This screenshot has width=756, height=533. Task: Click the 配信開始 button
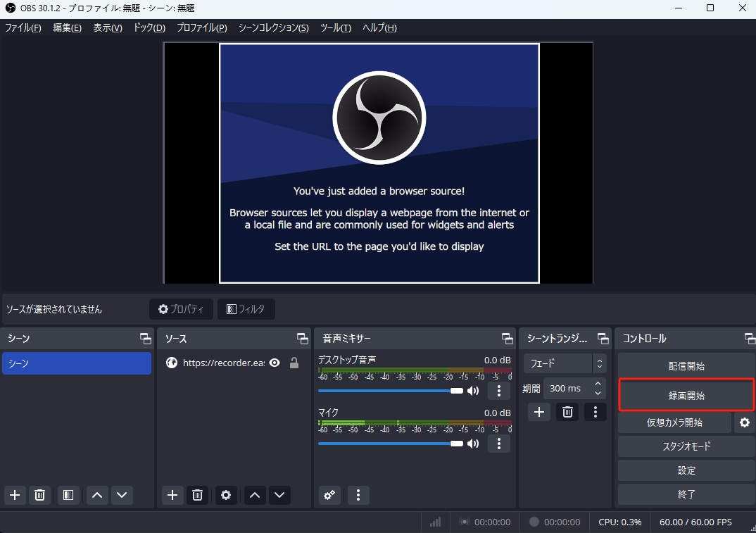(x=686, y=366)
